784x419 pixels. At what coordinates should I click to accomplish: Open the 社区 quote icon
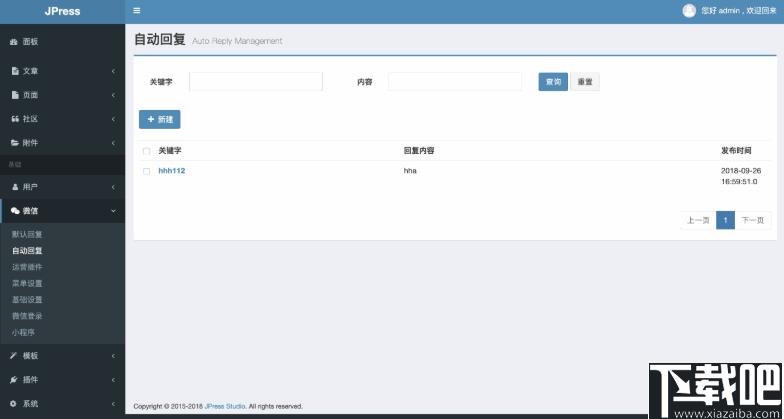14,119
